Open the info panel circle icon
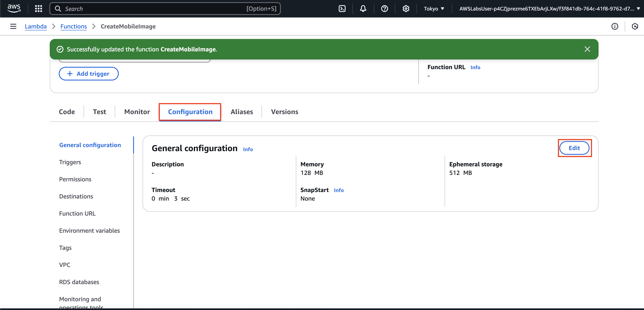Screen dimensions: 644x310 click(614, 26)
